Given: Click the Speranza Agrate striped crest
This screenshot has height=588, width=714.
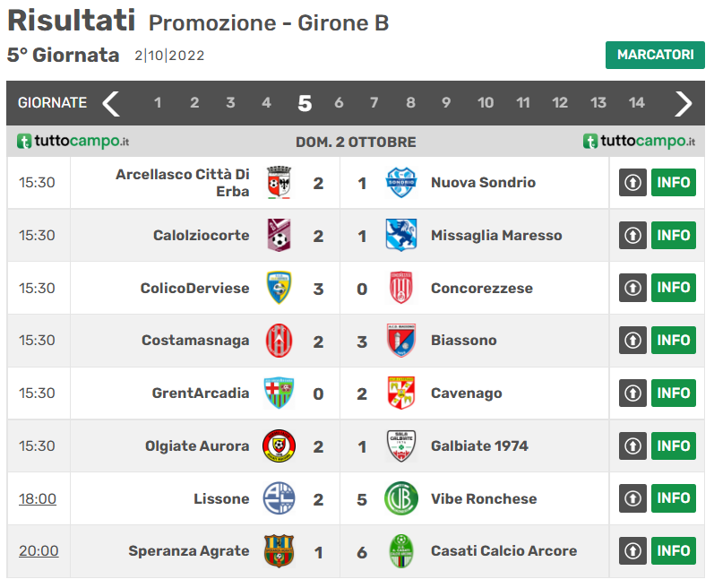Looking at the screenshot, I should click(x=279, y=551).
